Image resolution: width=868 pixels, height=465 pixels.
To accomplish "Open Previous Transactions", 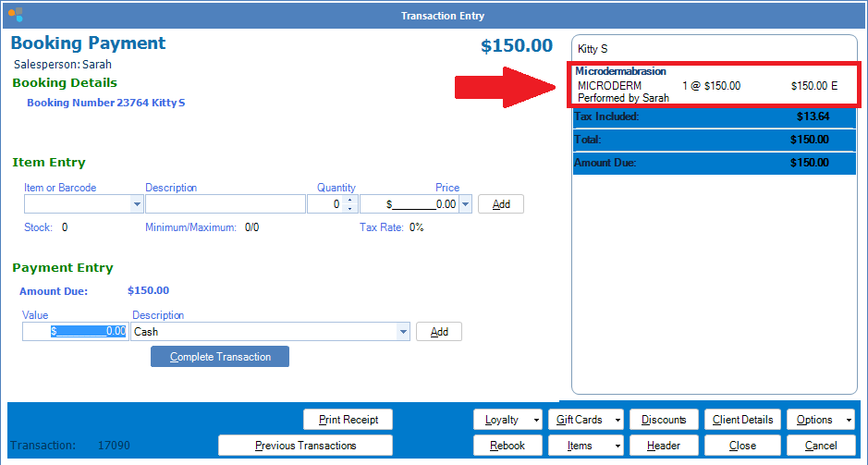I will coord(305,446).
